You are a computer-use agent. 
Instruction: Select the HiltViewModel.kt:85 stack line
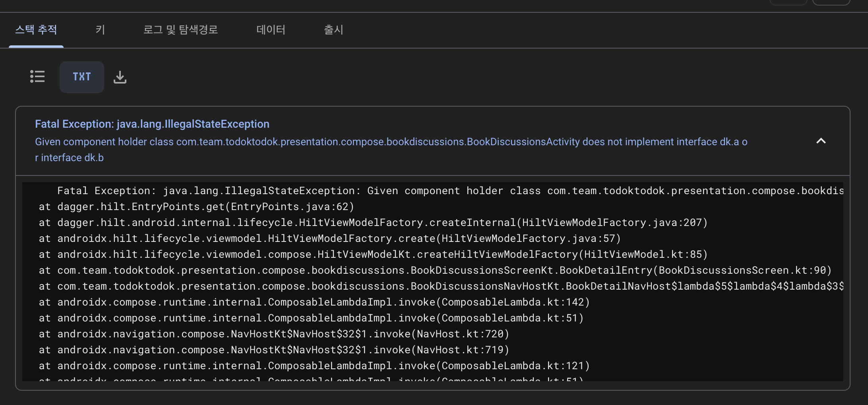373,255
